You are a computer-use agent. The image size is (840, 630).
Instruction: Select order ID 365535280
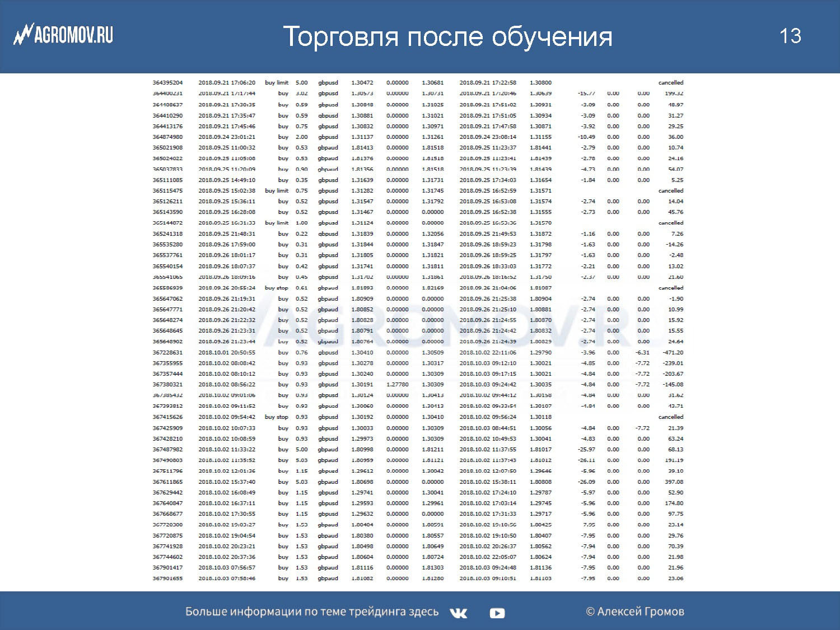(167, 244)
